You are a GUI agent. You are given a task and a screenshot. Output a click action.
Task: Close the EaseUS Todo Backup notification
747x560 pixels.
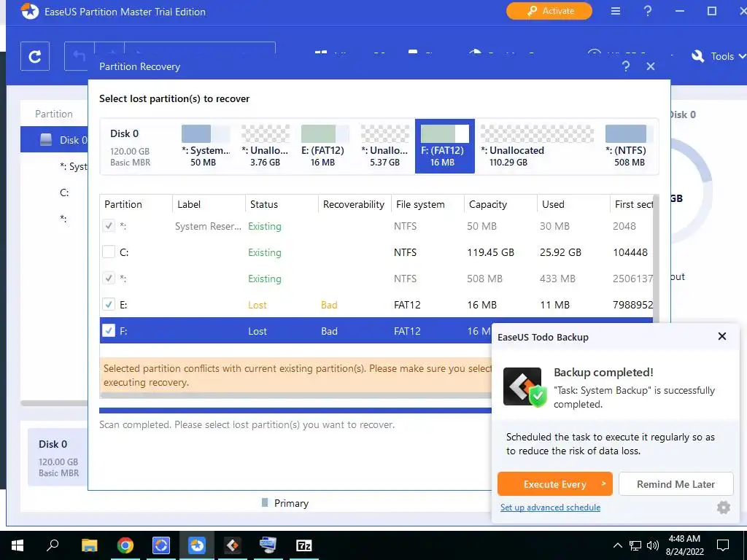tap(721, 336)
